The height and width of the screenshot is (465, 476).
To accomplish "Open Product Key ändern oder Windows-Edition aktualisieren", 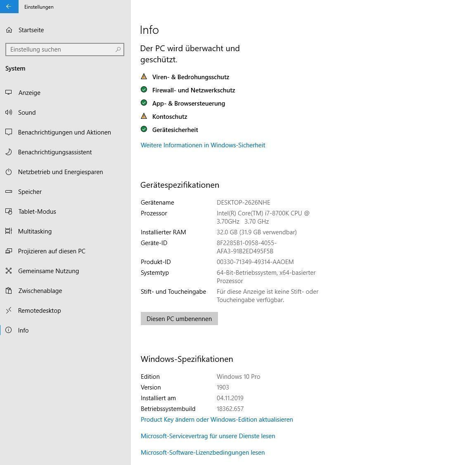I will pyautogui.click(x=217, y=420).
